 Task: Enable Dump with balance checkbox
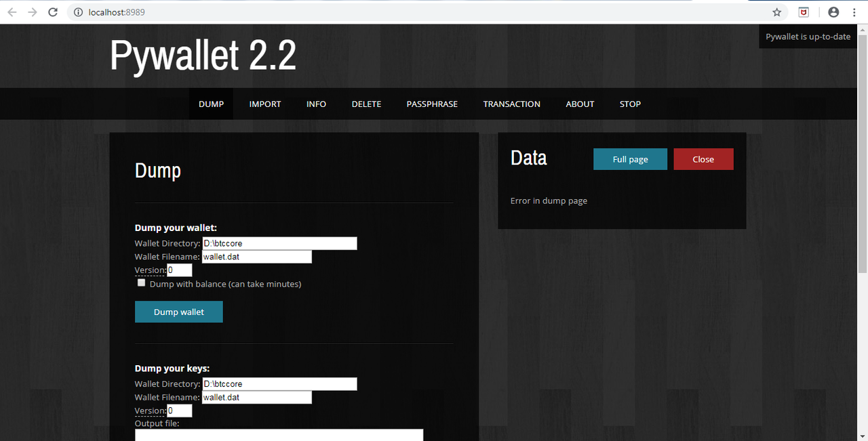point(142,283)
